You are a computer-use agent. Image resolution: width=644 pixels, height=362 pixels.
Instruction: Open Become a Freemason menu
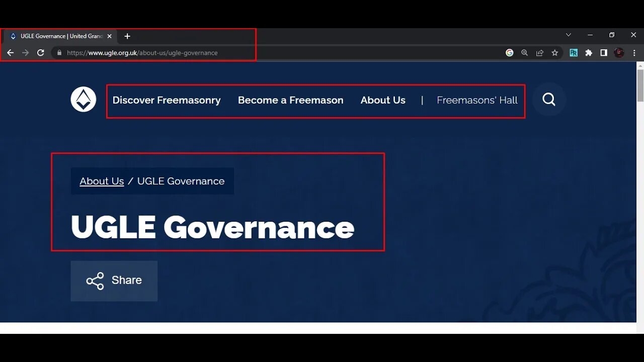pos(291,100)
